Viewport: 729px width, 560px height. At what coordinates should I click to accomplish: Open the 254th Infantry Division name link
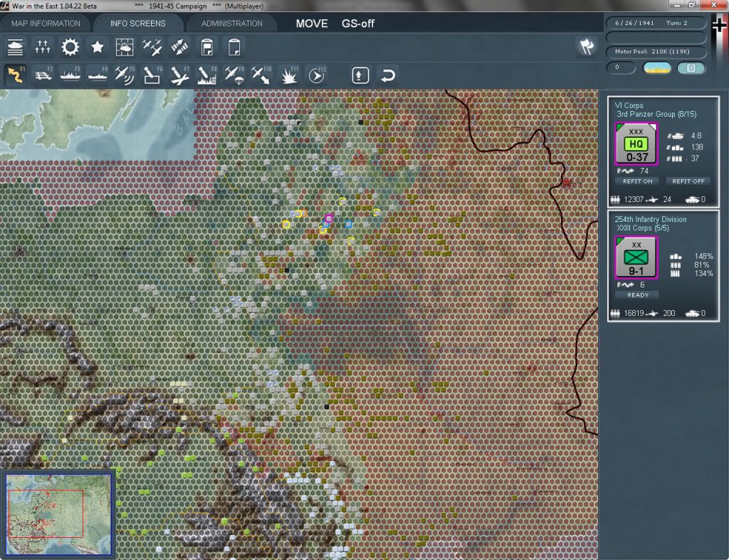651,219
